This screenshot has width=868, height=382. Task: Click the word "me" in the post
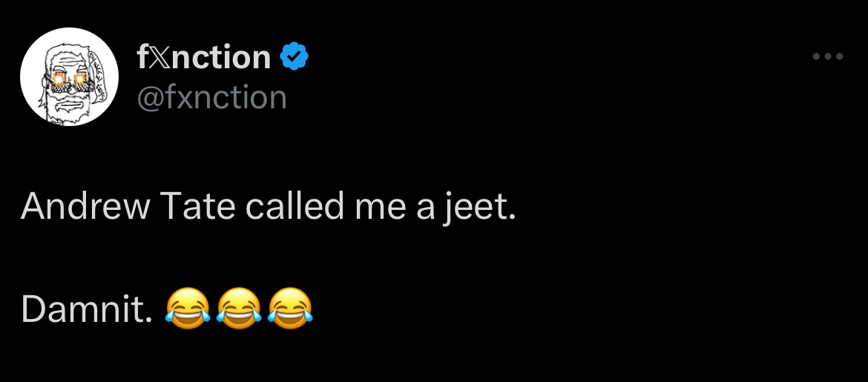pos(380,205)
